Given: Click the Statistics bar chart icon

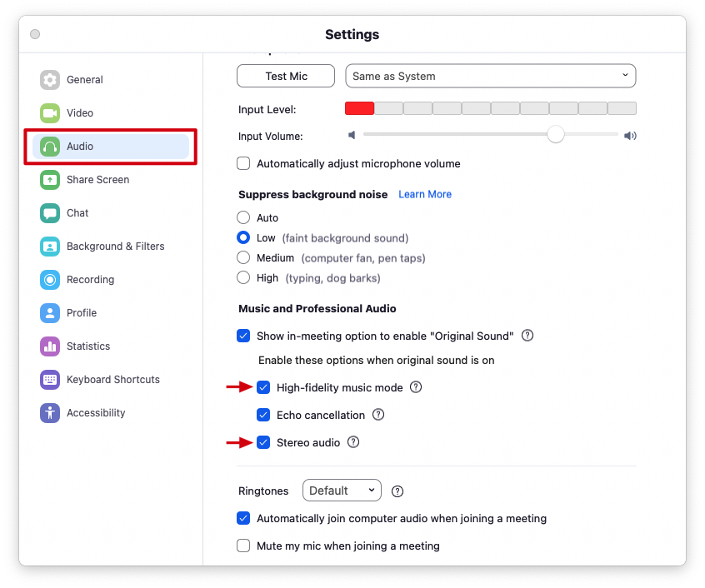Looking at the screenshot, I should [x=50, y=346].
